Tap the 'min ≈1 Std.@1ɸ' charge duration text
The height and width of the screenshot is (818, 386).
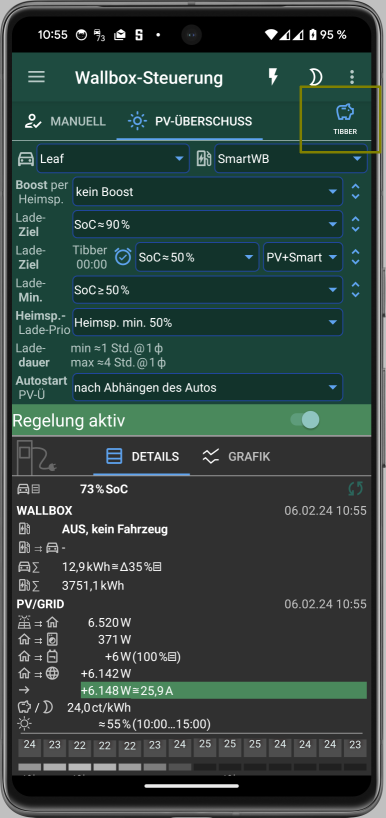point(118,347)
